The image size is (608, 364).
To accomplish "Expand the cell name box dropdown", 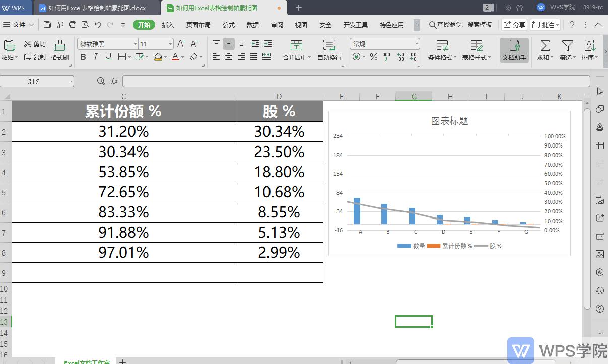I will coord(71,81).
